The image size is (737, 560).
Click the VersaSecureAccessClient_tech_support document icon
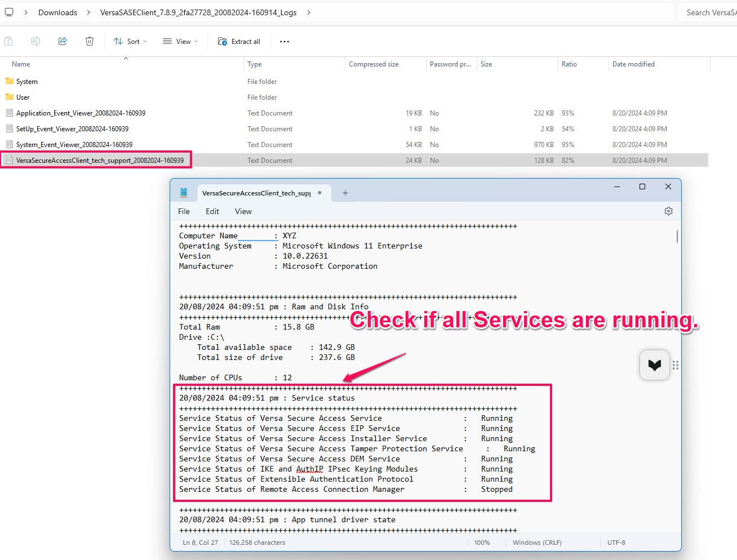[x=9, y=160]
